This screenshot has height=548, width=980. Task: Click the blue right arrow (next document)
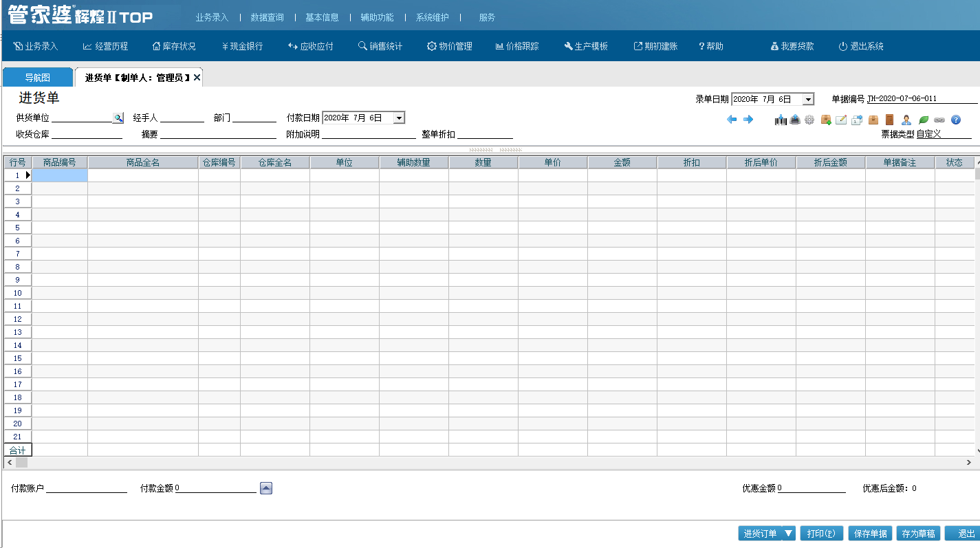click(x=748, y=120)
